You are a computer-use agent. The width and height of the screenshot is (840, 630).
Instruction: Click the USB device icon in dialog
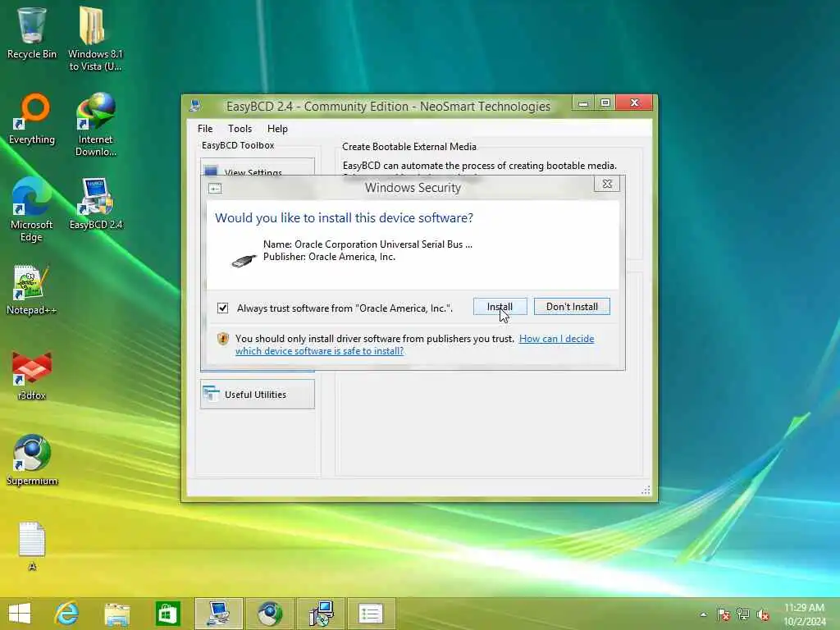[244, 260]
